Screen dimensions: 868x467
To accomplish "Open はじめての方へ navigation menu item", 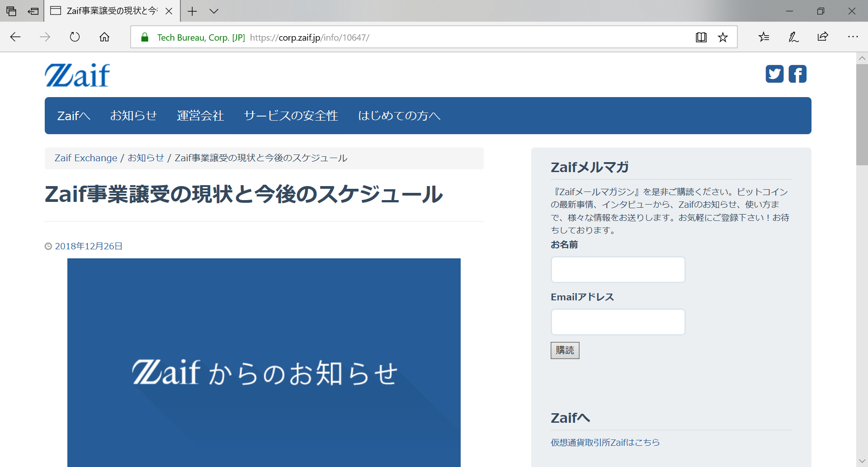I will point(399,116).
